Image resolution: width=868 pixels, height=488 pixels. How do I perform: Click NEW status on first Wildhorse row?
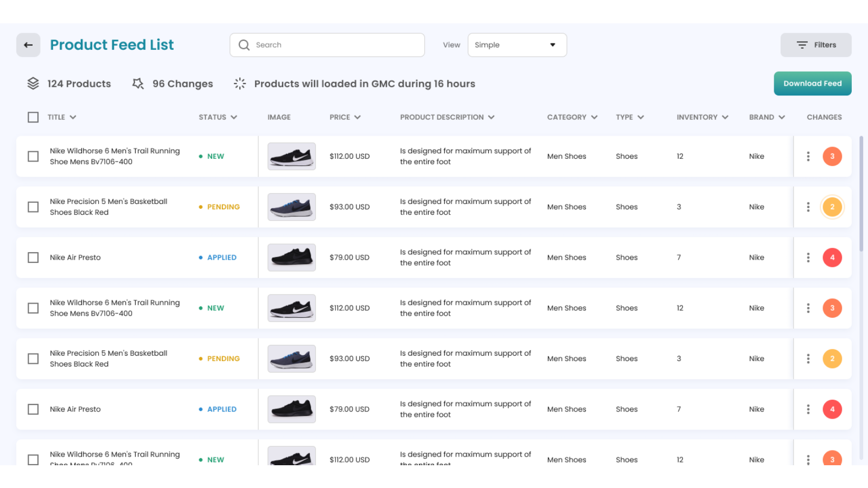tap(212, 156)
